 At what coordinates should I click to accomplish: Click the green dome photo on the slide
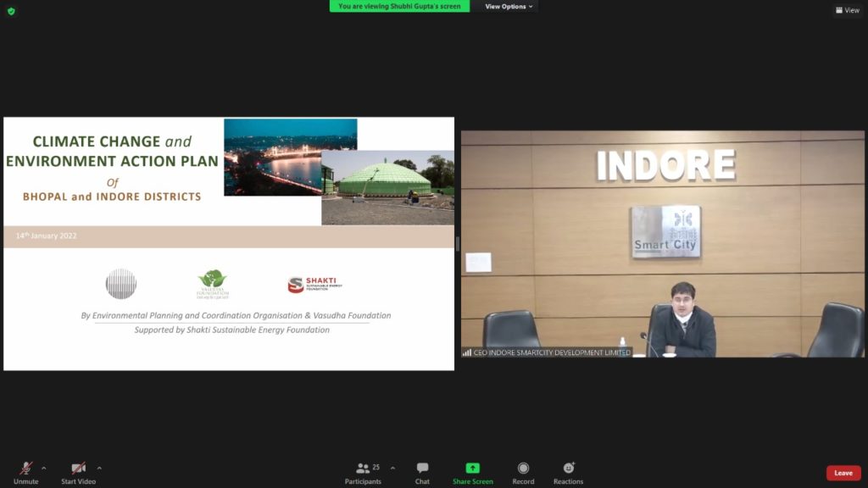(x=387, y=187)
